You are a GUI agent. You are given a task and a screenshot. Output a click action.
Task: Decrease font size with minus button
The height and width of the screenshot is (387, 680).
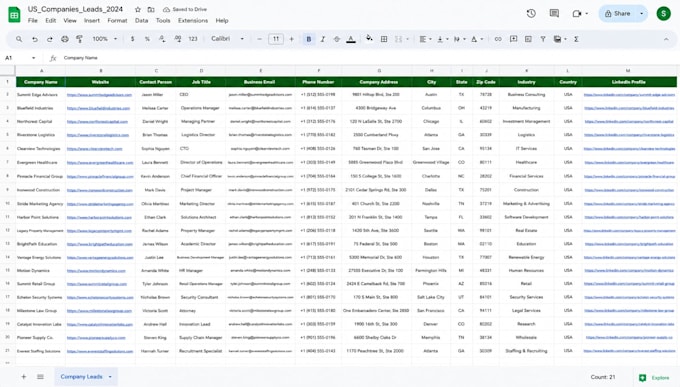pyautogui.click(x=259, y=39)
